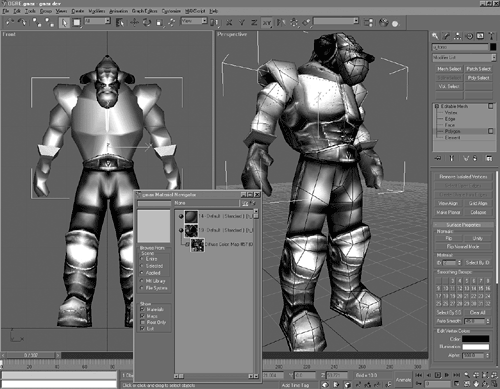This screenshot has height=389, width=500.
Task: Click the Mirror selected objects icon
Action: 281,23
